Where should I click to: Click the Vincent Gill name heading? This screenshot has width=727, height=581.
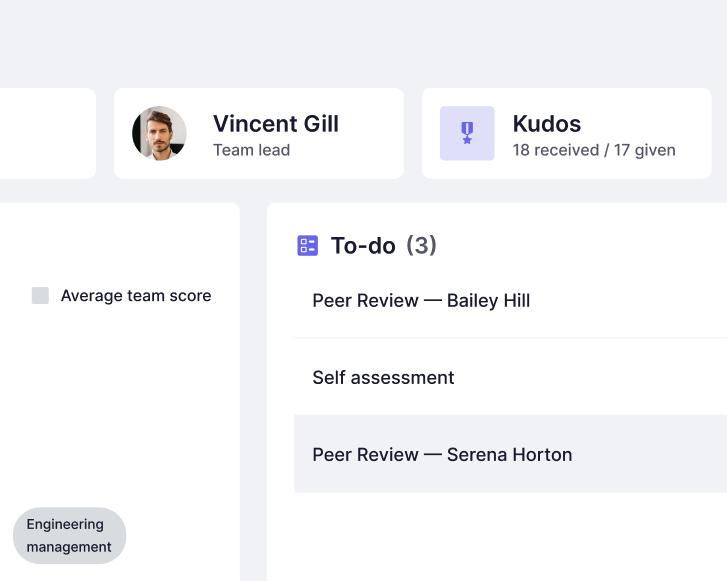click(x=276, y=124)
